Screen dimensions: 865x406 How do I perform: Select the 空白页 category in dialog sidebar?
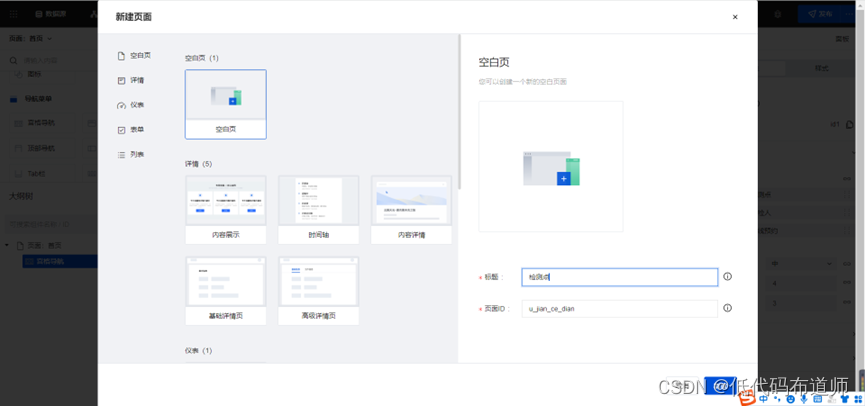click(135, 56)
